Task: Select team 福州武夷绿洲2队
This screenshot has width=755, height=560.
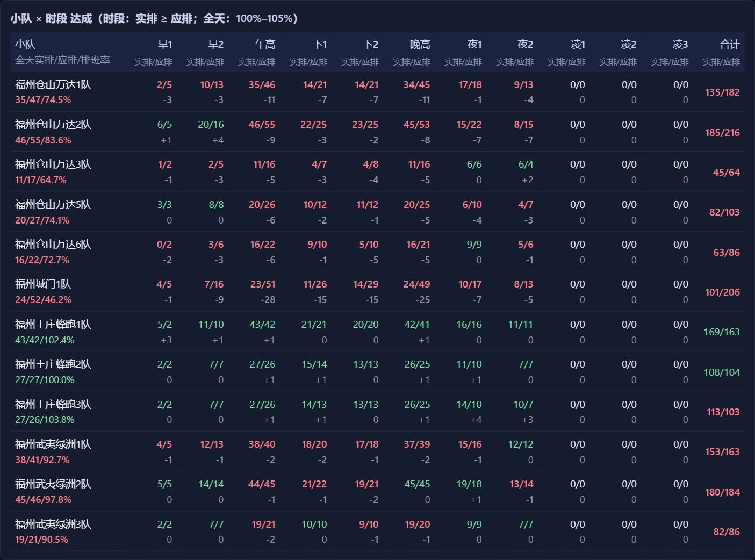Action: (x=53, y=484)
